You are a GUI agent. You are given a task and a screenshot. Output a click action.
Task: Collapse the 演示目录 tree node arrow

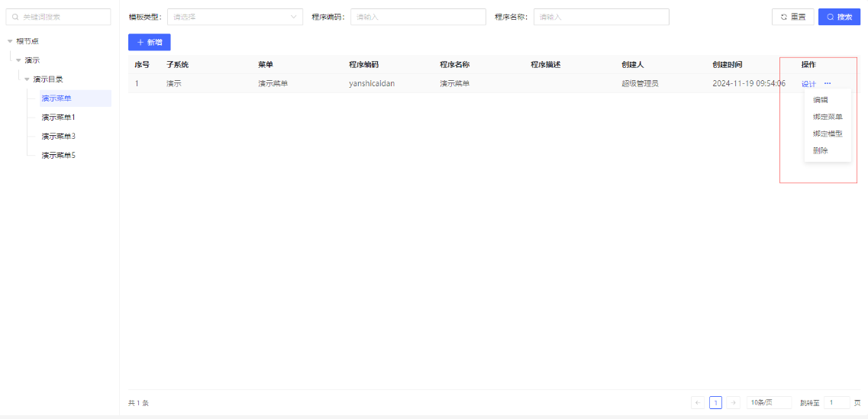pyautogui.click(x=27, y=79)
